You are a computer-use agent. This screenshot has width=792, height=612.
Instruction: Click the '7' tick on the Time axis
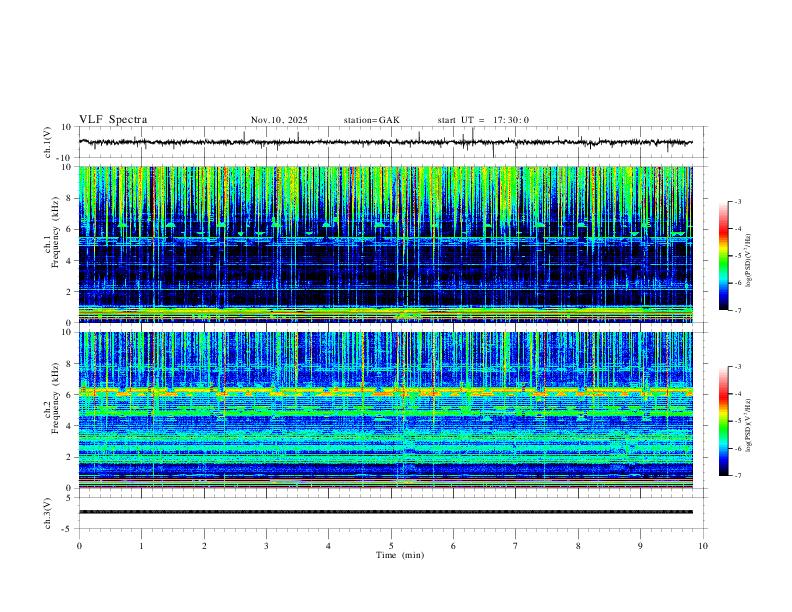pos(516,546)
